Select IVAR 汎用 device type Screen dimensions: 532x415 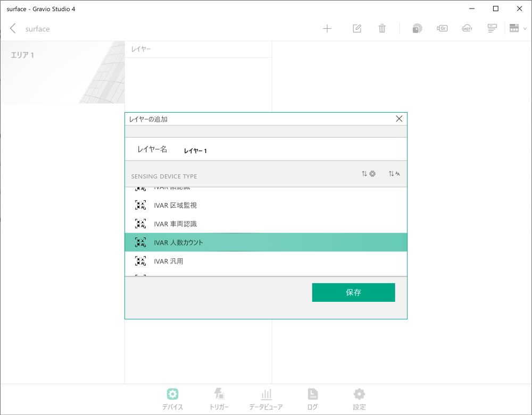click(x=266, y=261)
